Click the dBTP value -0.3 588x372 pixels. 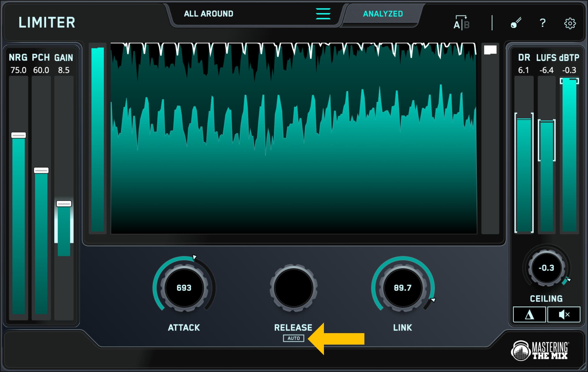[569, 70]
